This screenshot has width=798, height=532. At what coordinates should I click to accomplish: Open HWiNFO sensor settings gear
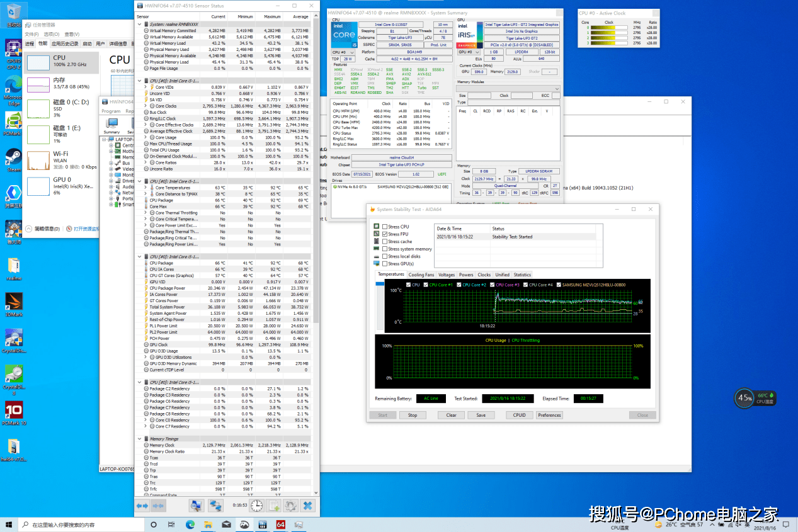click(x=290, y=506)
